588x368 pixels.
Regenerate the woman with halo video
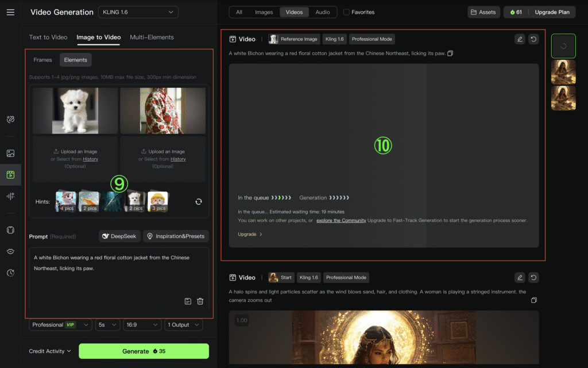click(x=533, y=278)
